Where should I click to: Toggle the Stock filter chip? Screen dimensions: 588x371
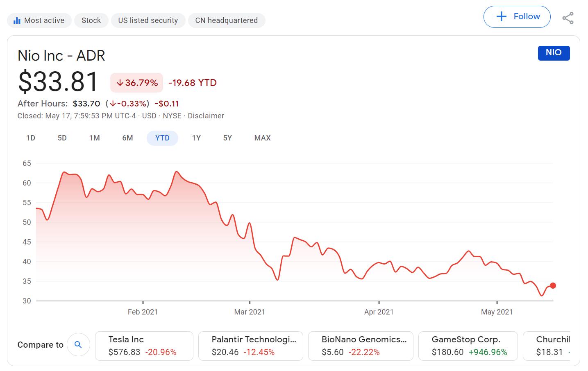pos(91,20)
